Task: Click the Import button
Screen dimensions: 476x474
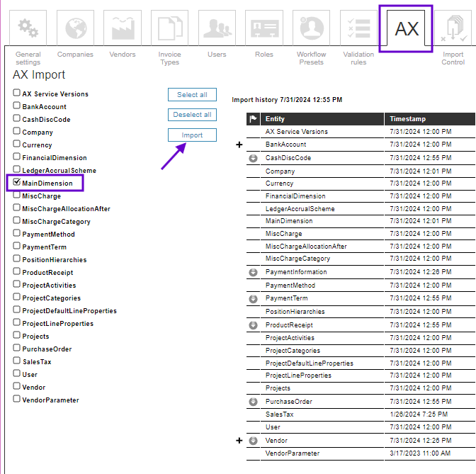Action: click(x=192, y=135)
